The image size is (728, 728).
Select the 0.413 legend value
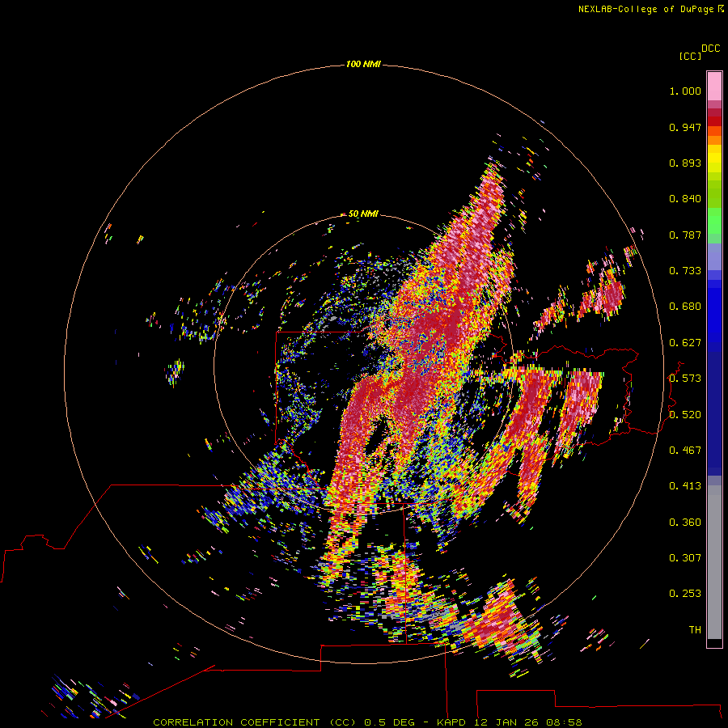(x=685, y=486)
